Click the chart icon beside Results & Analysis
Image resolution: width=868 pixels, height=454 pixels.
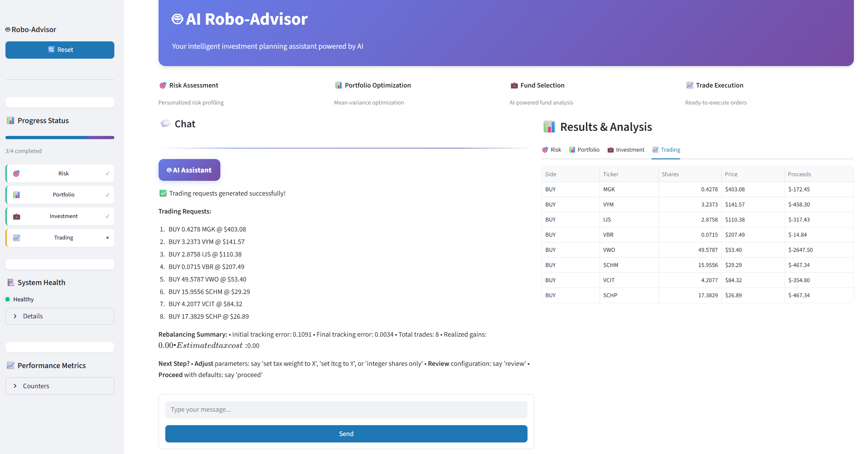pos(549,127)
